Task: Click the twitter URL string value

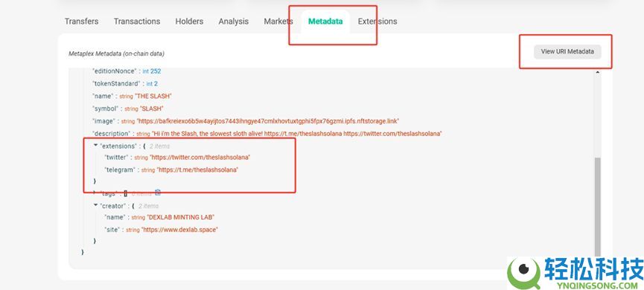Action: pos(200,157)
